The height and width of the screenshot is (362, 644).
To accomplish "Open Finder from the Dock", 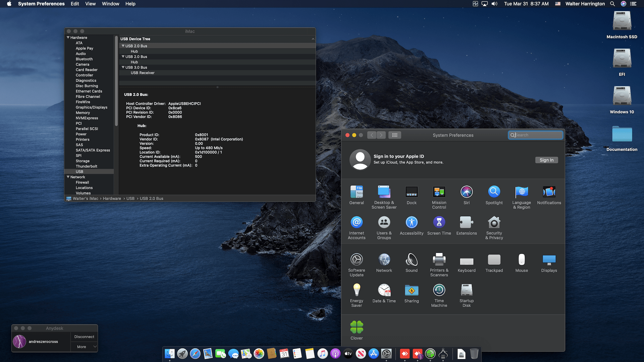I will point(170,354).
